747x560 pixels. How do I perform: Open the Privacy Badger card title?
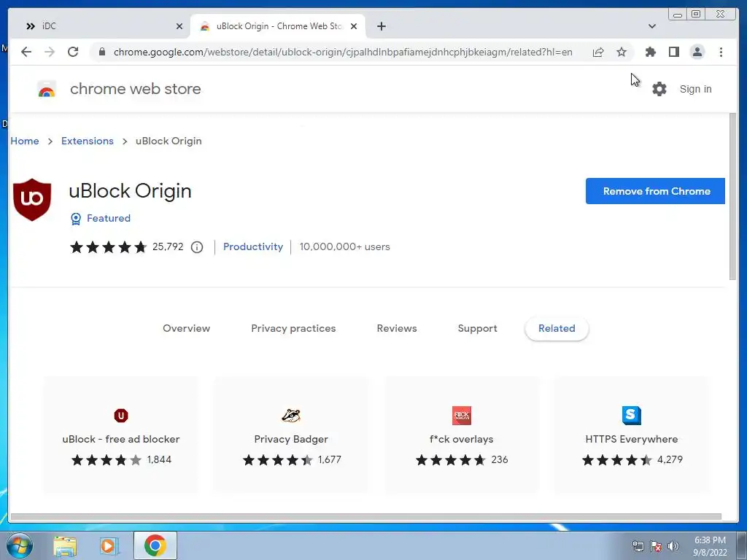pos(291,439)
